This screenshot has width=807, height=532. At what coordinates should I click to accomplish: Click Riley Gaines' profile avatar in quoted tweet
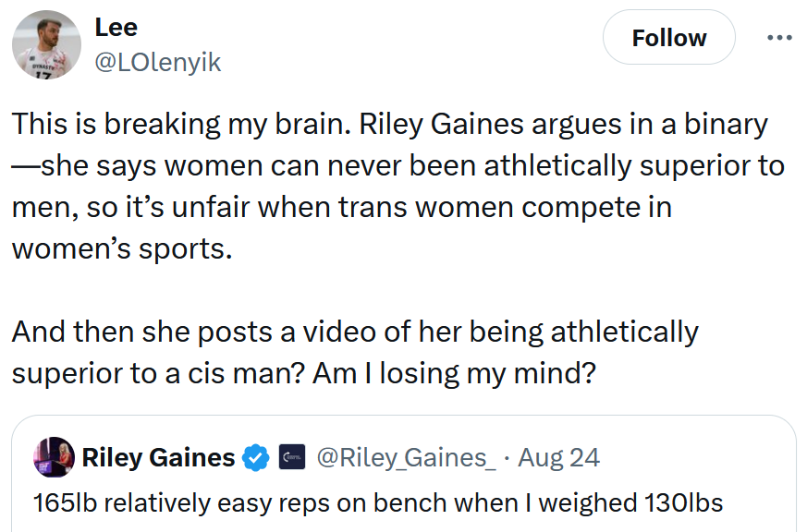(55, 457)
